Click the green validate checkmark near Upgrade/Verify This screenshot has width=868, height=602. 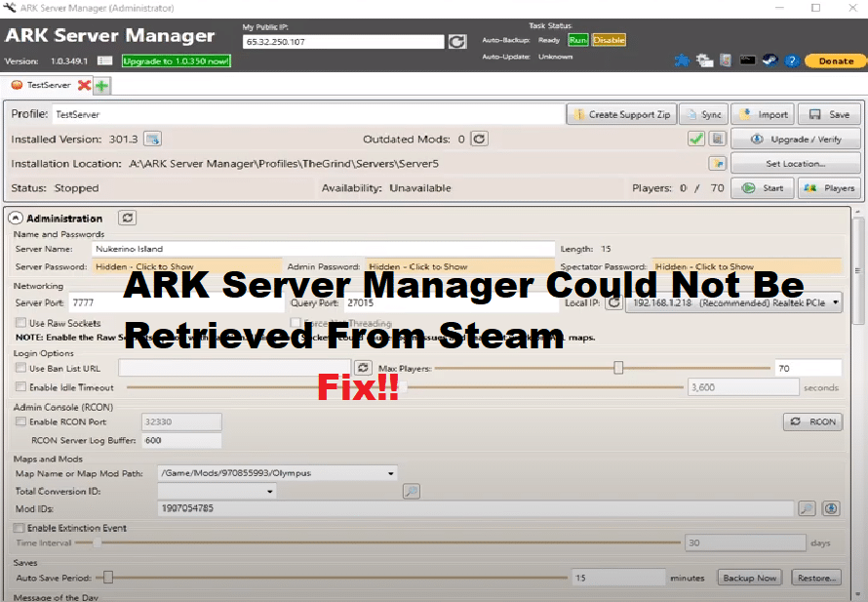695,139
